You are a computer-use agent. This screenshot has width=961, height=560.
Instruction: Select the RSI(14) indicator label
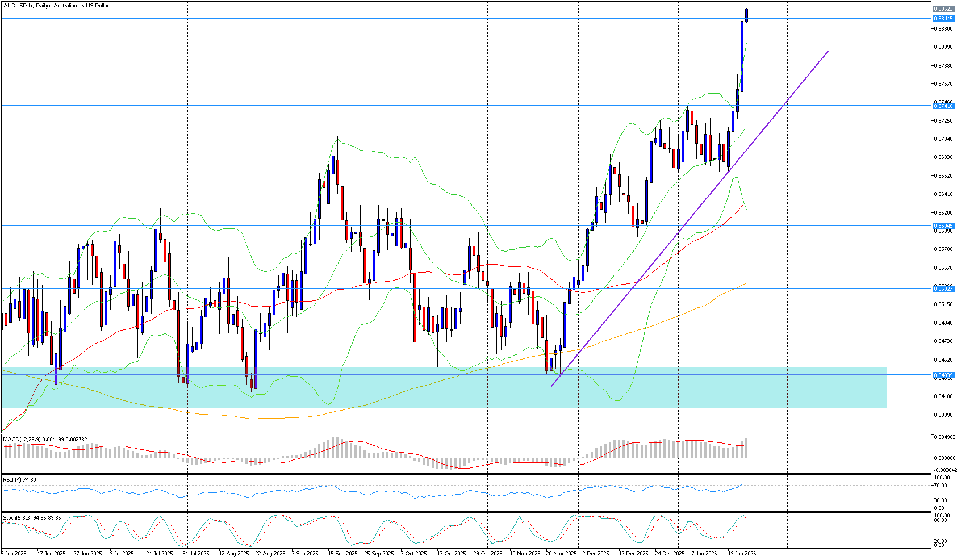20,480
